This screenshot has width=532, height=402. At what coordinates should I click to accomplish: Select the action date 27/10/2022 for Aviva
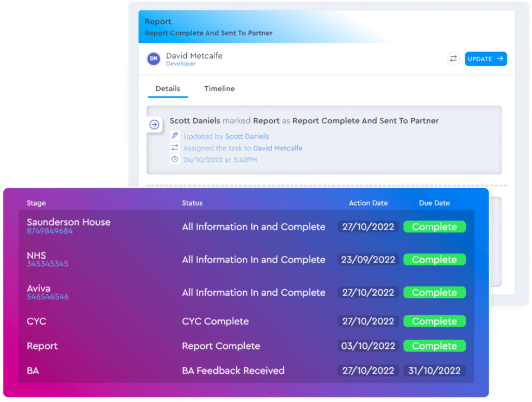[368, 292]
